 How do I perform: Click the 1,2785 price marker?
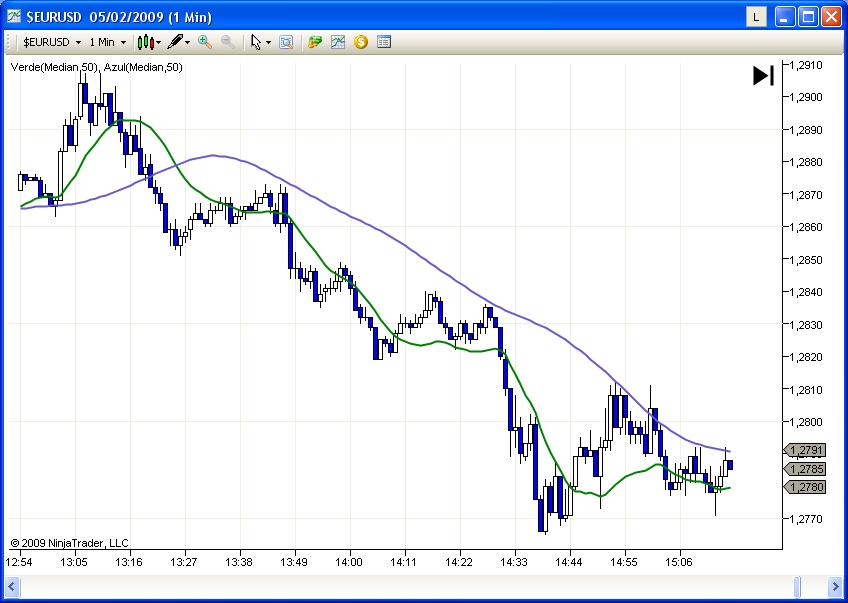point(805,469)
